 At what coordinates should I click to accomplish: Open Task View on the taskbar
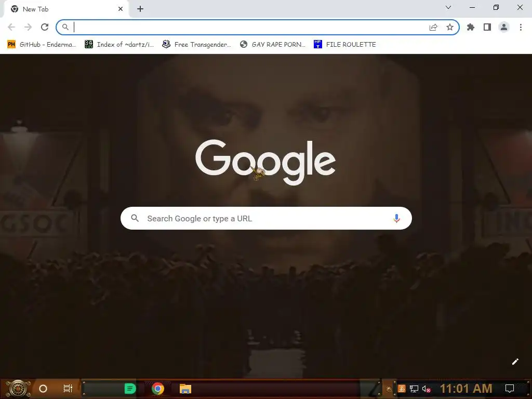coord(68,389)
